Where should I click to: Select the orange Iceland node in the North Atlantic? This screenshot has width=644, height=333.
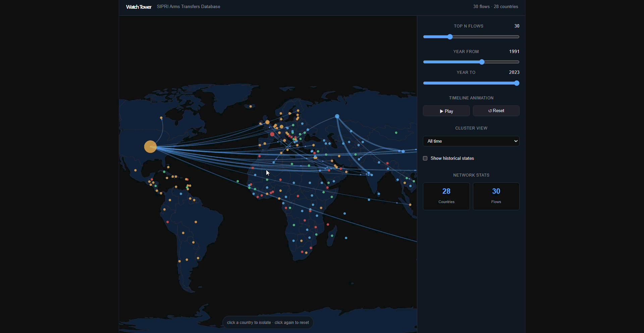click(251, 106)
